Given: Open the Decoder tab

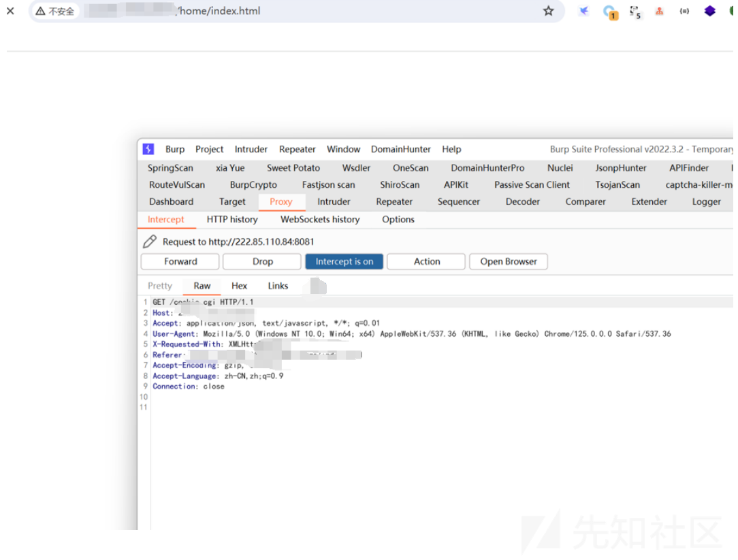Looking at the screenshot, I should coord(522,202).
